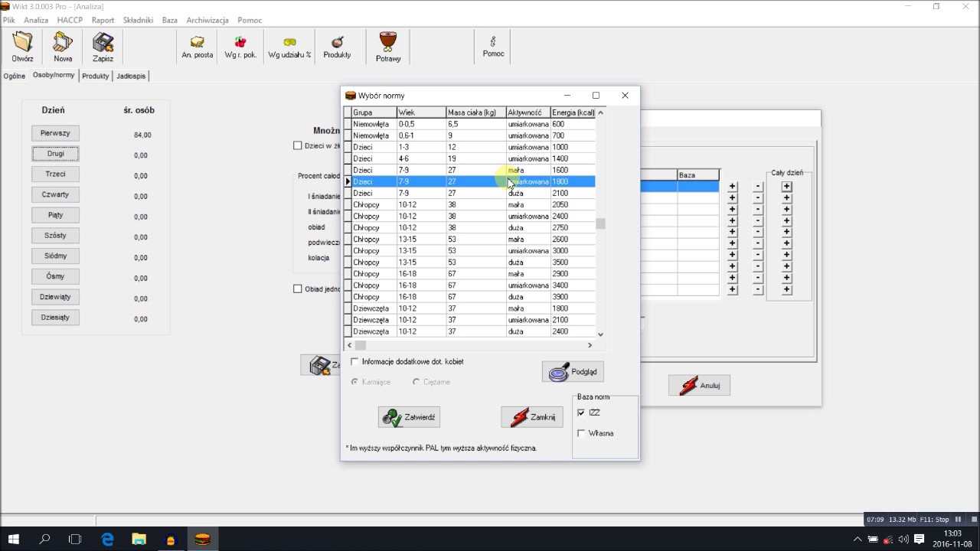The image size is (980, 551).
Task: Launch Microsoft Edge from the taskbar
Action: coord(107,540)
